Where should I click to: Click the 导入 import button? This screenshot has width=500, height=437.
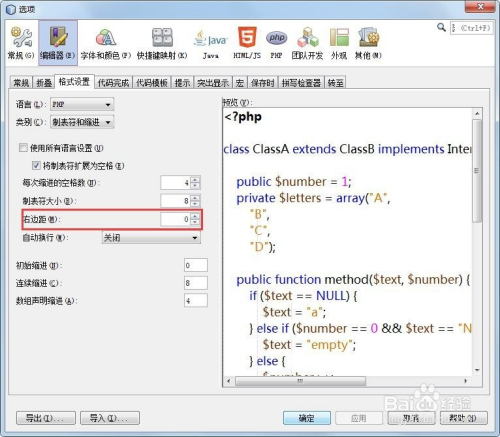coord(110,418)
